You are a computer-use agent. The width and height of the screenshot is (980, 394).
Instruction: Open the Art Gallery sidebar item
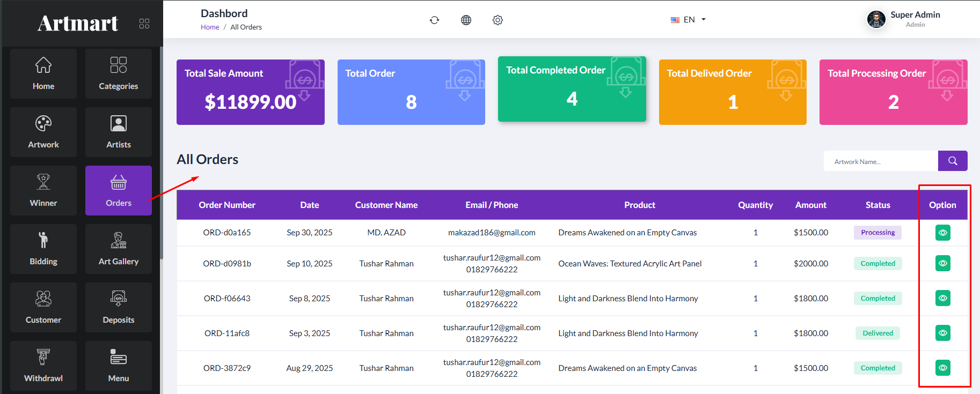pyautogui.click(x=118, y=249)
